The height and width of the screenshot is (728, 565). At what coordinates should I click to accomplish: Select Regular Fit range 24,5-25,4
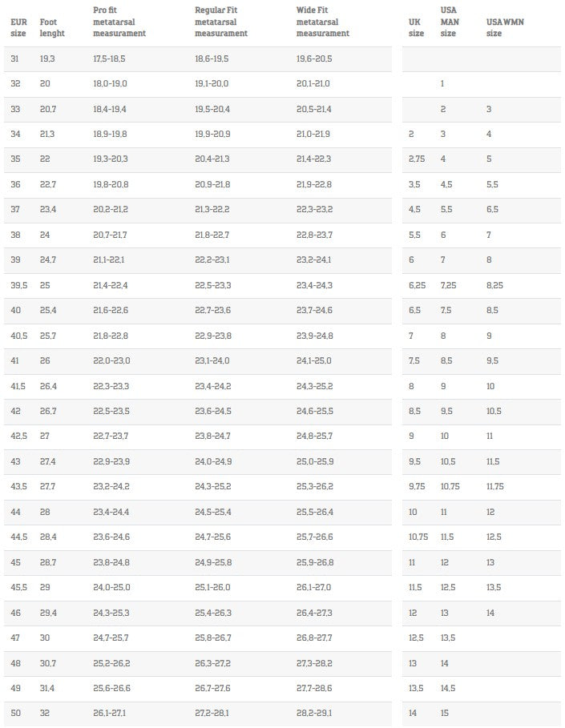tap(212, 512)
